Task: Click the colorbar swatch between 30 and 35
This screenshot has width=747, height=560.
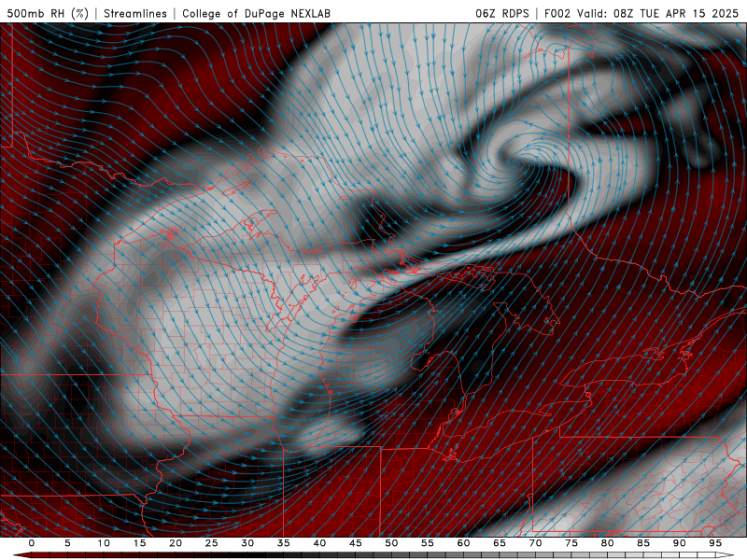Action: click(x=265, y=555)
